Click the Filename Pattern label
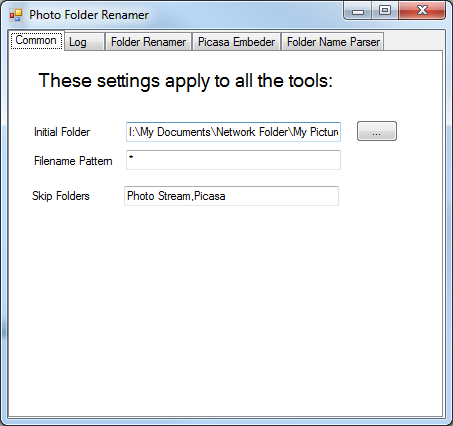 [x=73, y=161]
